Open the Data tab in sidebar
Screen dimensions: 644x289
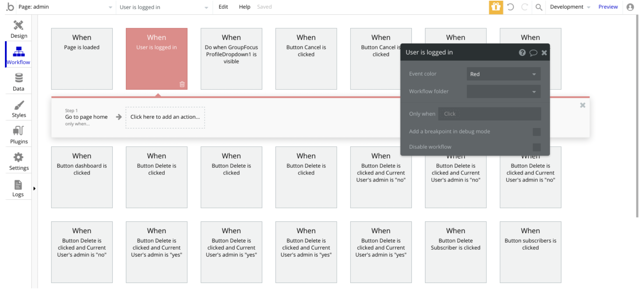tap(19, 82)
